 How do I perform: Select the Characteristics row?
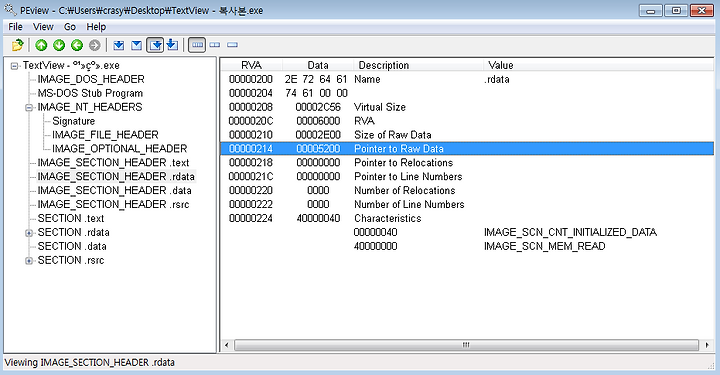pyautogui.click(x=467, y=218)
